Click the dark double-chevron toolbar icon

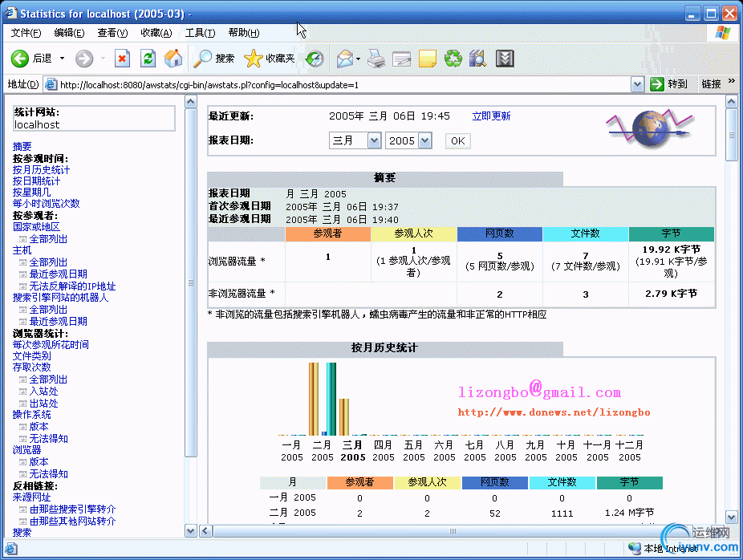(505, 59)
